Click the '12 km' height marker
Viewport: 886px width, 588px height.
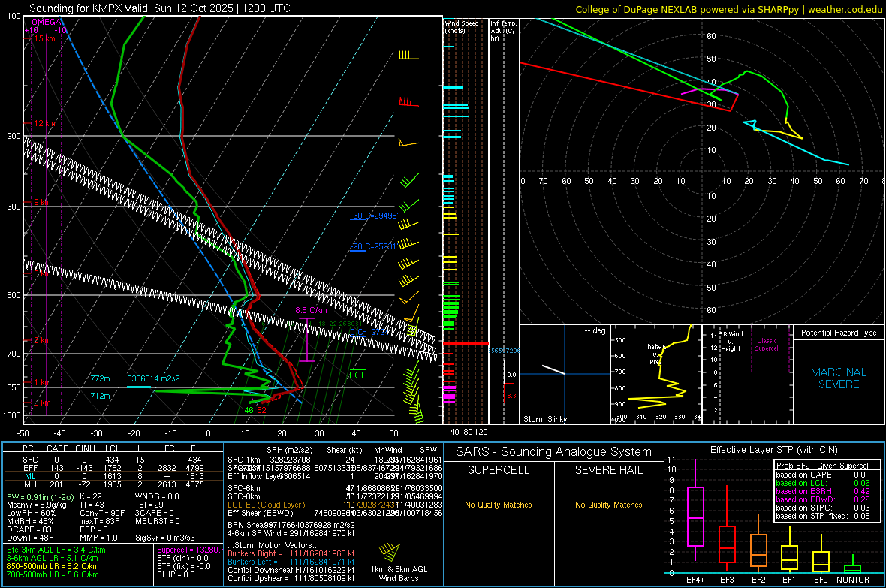click(44, 123)
